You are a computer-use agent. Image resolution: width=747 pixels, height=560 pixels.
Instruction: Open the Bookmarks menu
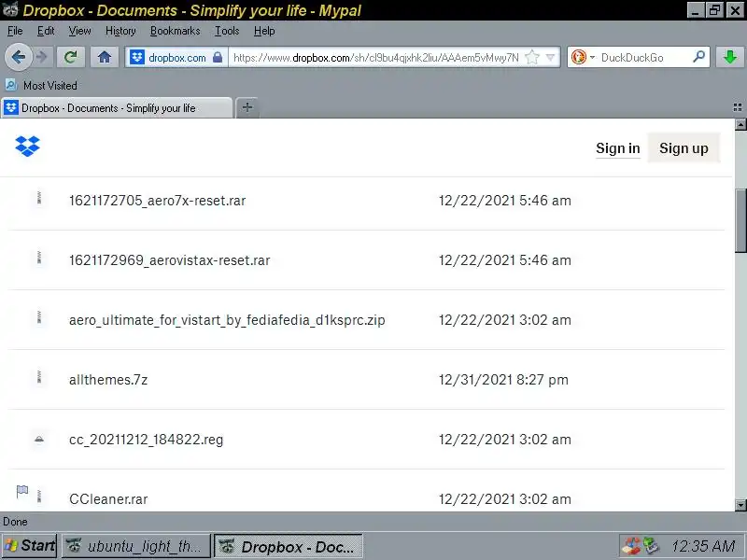(175, 31)
